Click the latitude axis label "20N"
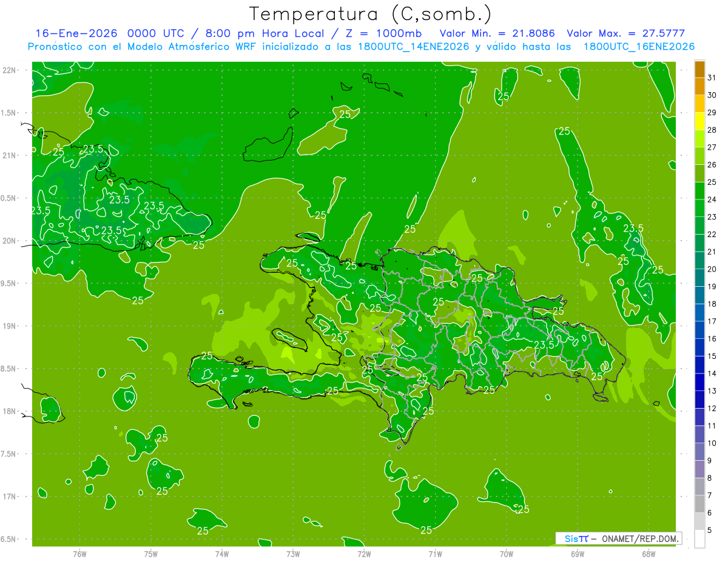The image size is (728, 562). coord(10,241)
